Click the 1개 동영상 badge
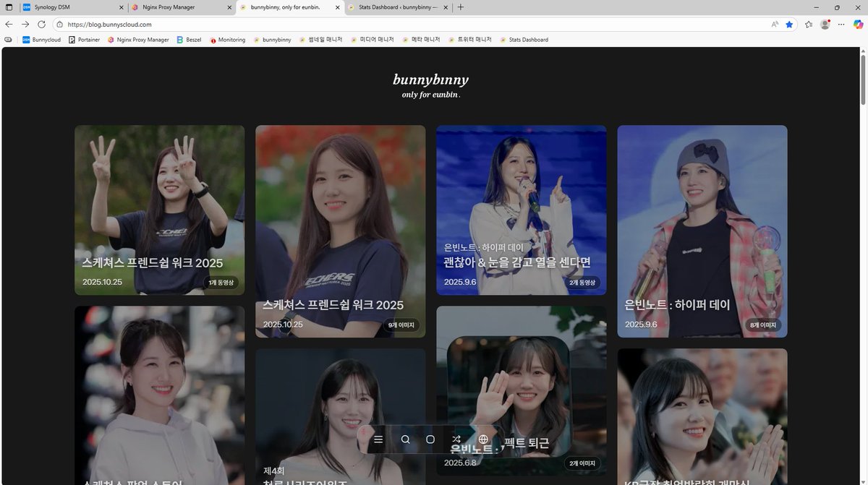868x485 pixels. click(221, 283)
